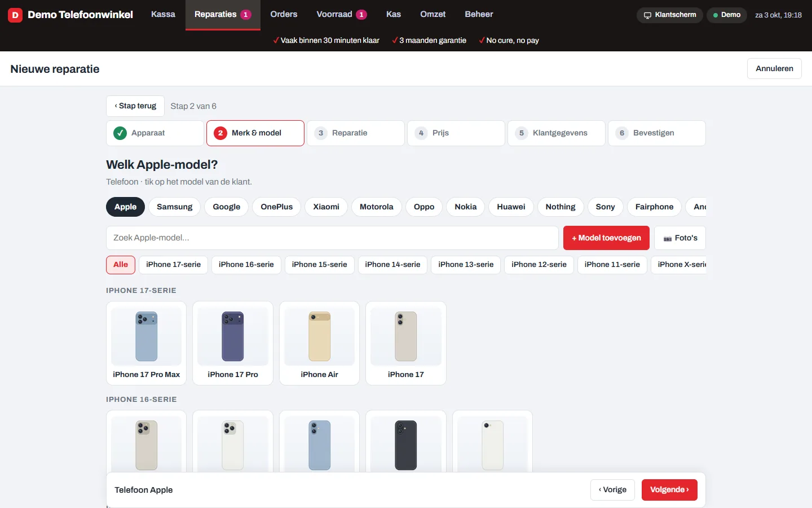Select the Apple brand chip
The height and width of the screenshot is (508, 812).
(x=125, y=207)
